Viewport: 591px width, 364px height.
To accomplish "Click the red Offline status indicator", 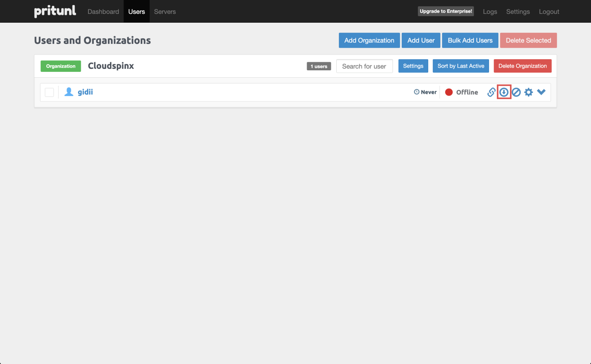I will point(449,92).
